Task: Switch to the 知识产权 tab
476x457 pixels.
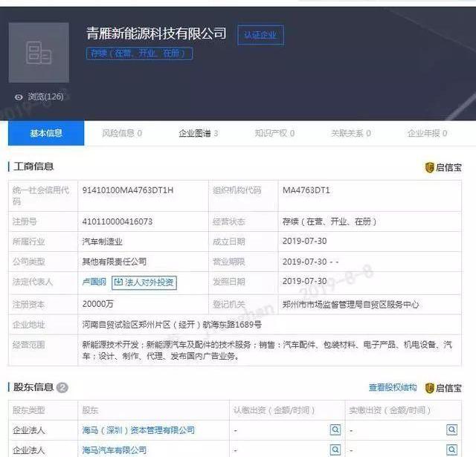Action: point(274,133)
